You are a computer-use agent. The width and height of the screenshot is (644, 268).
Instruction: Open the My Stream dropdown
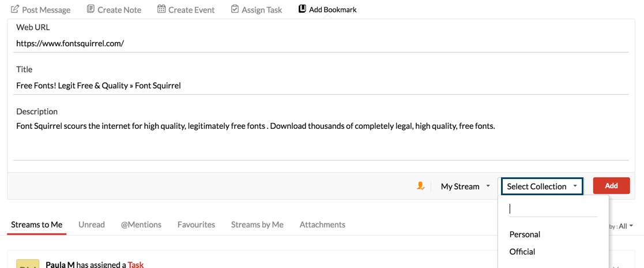pos(465,186)
